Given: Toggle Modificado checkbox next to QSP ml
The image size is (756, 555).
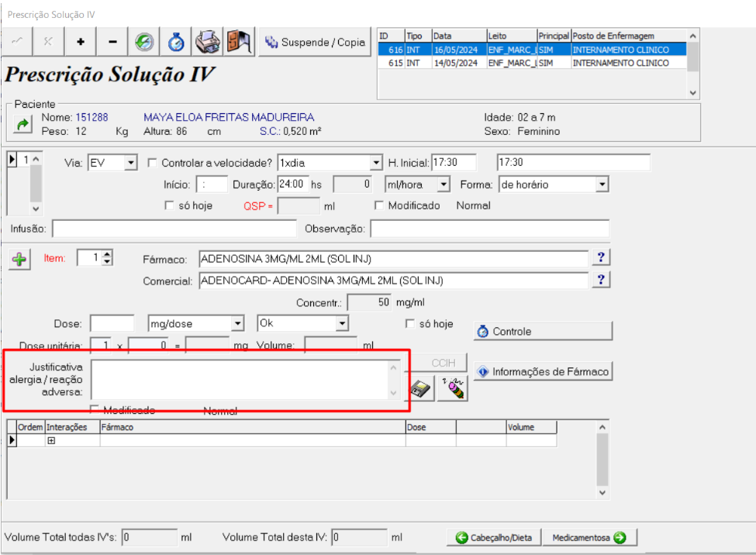Looking at the screenshot, I should click(x=379, y=205).
